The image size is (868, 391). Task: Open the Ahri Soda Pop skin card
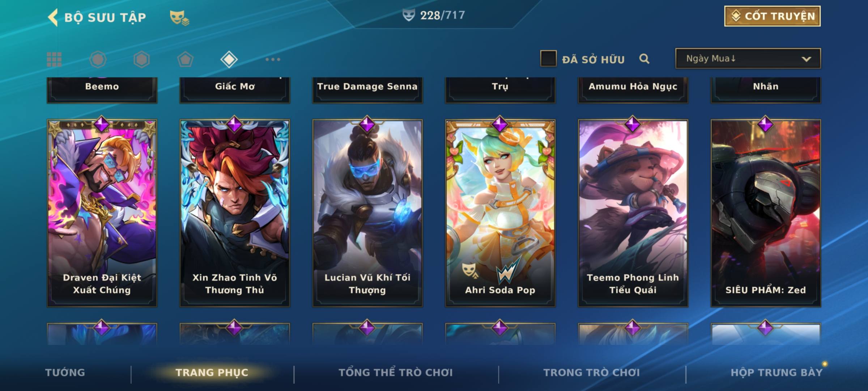[x=500, y=213]
